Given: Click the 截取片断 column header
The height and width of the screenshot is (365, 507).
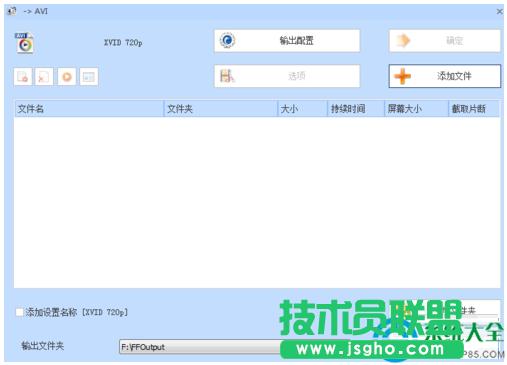Looking at the screenshot, I should [x=474, y=109].
